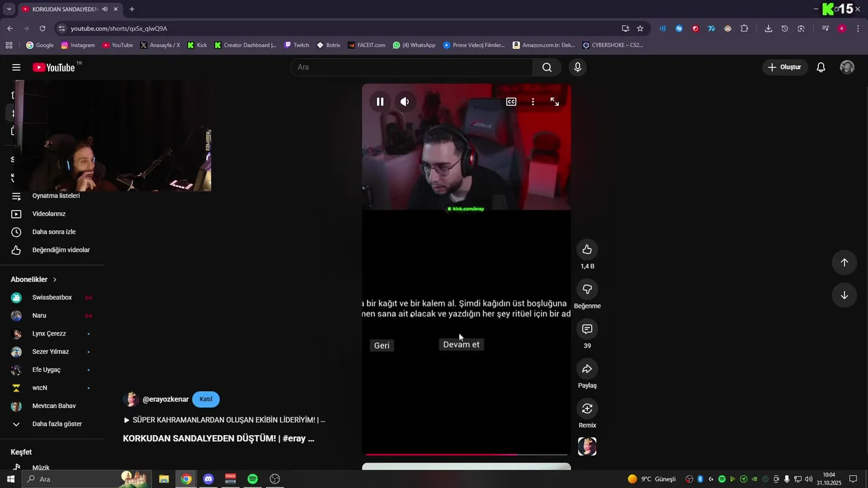
Task: Open the Instagram bookmark
Action: click(x=78, y=45)
